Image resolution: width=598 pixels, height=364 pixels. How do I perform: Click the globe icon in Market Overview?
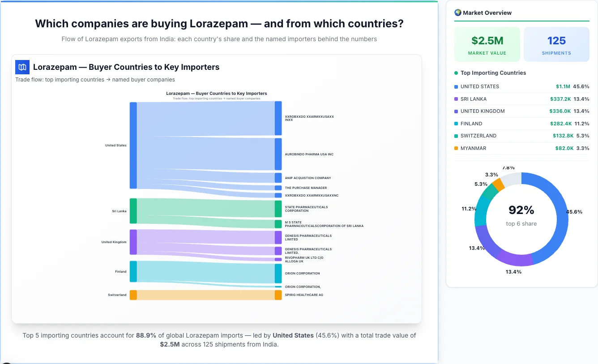[x=457, y=12]
